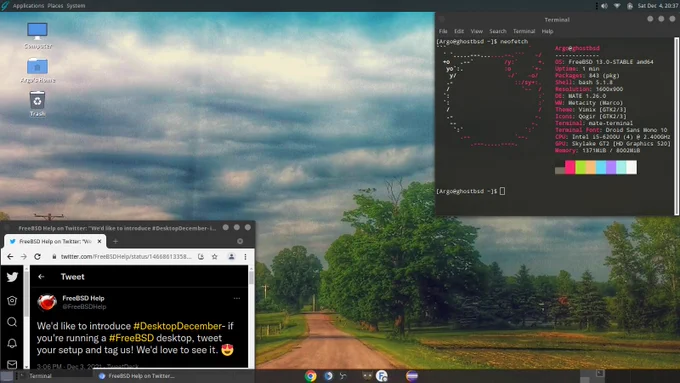Click the Wi-Fi network icon in top panel
680x383 pixels.
[x=617, y=6]
